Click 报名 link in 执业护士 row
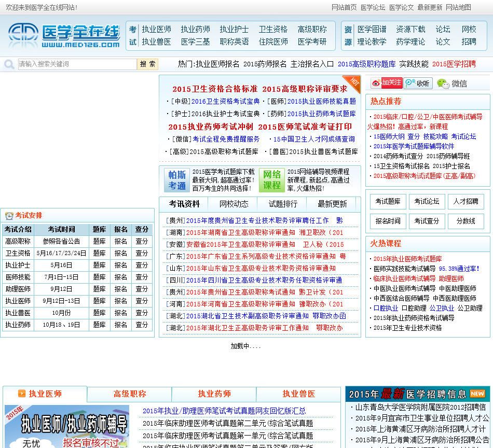The height and width of the screenshot is (448, 493). pyautogui.click(x=121, y=265)
